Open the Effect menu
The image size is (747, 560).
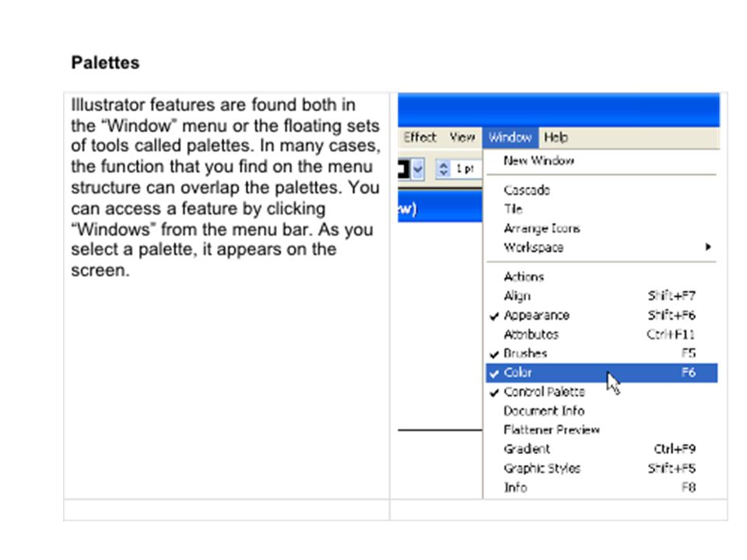(419, 138)
